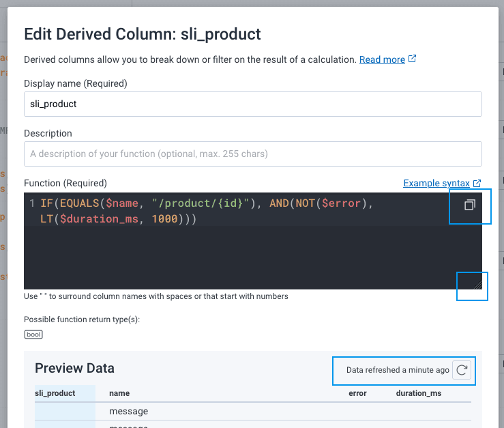Refresh the preview data

(462, 370)
